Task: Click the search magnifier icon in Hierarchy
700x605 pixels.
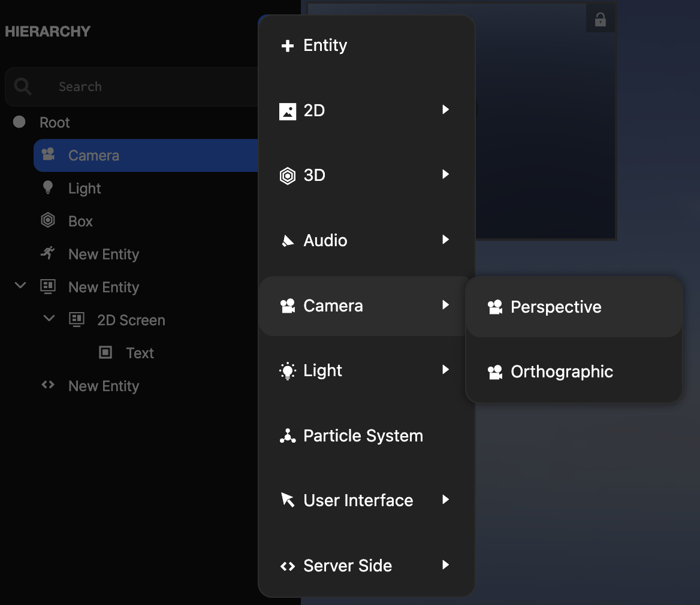Action: tap(23, 87)
